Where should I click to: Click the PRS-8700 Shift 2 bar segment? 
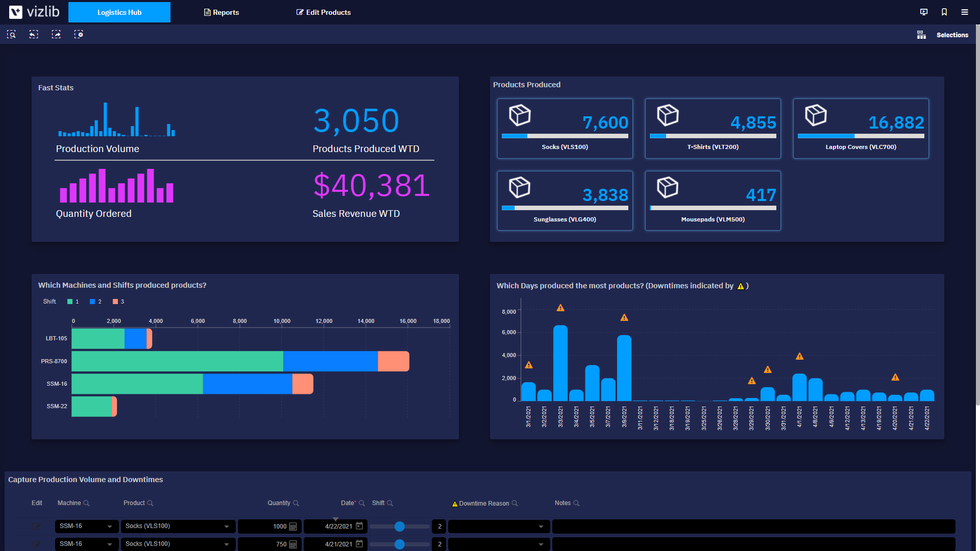pyautogui.click(x=331, y=361)
